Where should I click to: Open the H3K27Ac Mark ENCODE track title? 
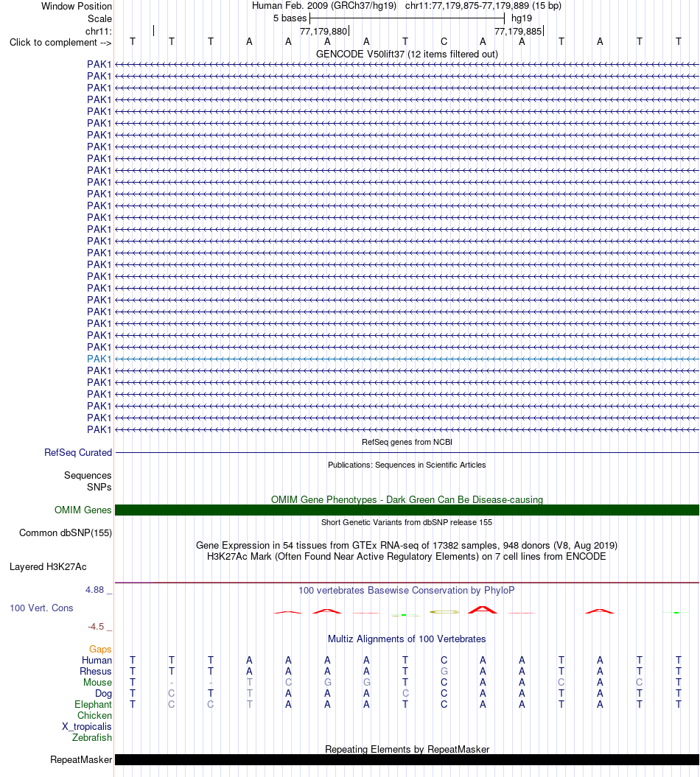pos(407,557)
